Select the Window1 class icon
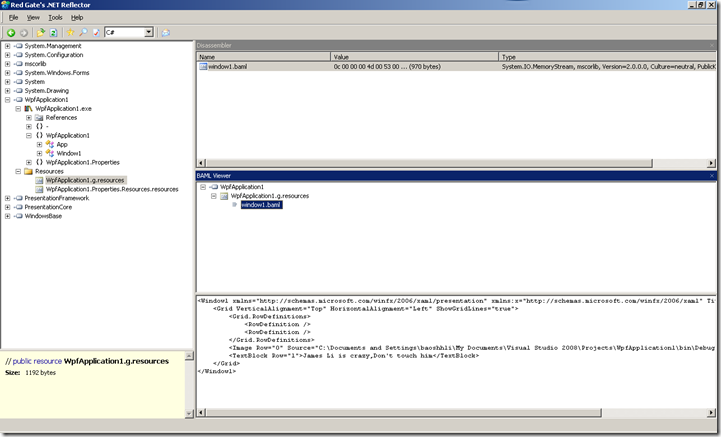Viewport: 721px width, 437px height. [50, 154]
